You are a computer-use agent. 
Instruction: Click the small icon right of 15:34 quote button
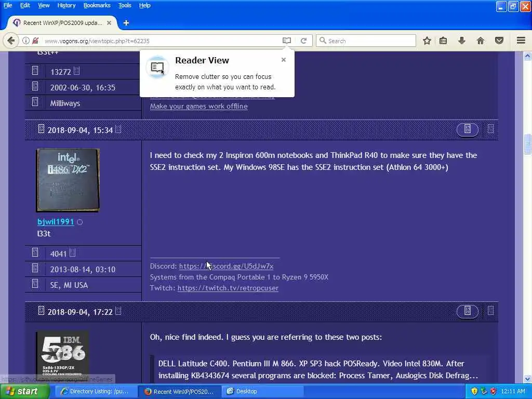click(x=490, y=129)
